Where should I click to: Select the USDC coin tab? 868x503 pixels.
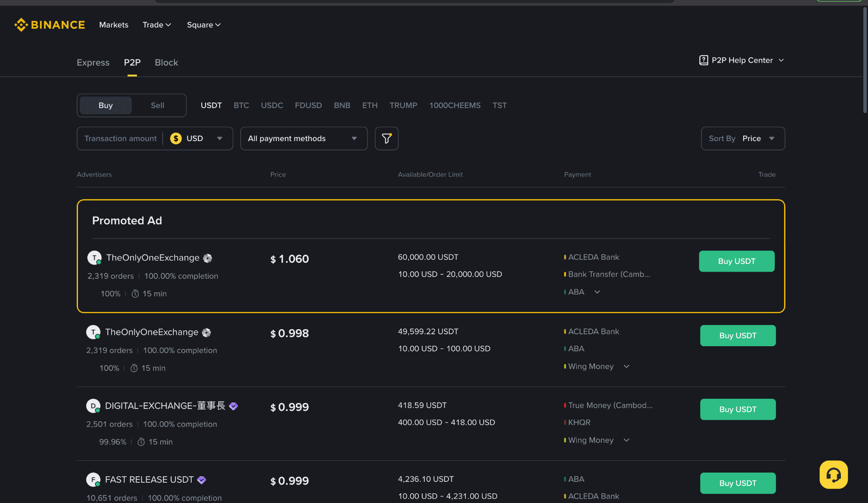[272, 106]
